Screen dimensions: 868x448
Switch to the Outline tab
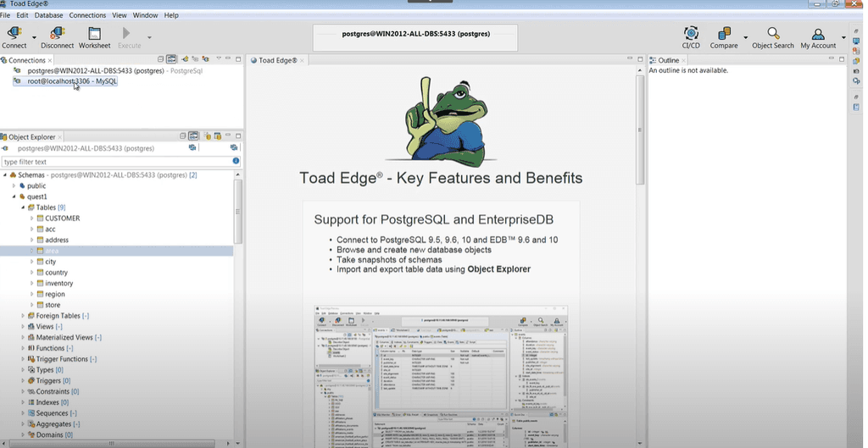click(x=668, y=60)
